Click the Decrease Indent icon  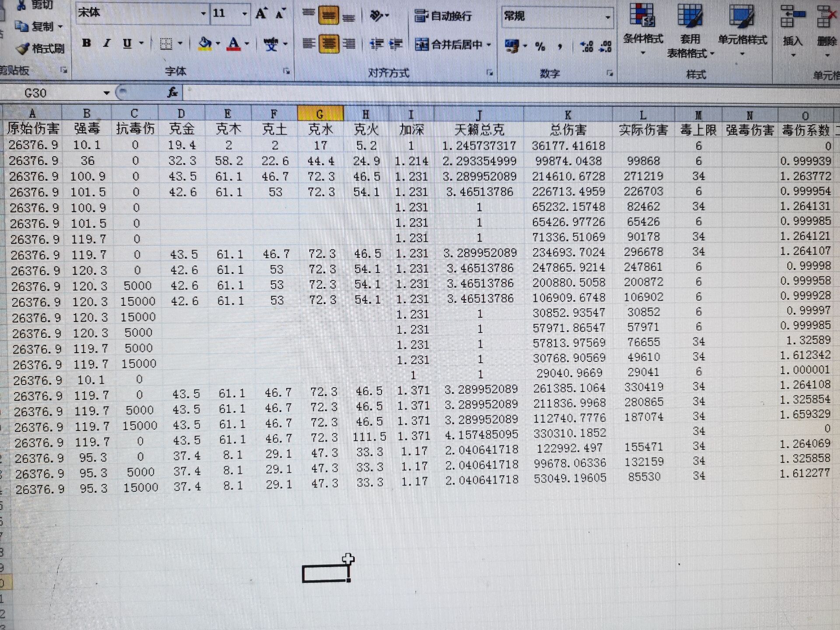coord(377,44)
